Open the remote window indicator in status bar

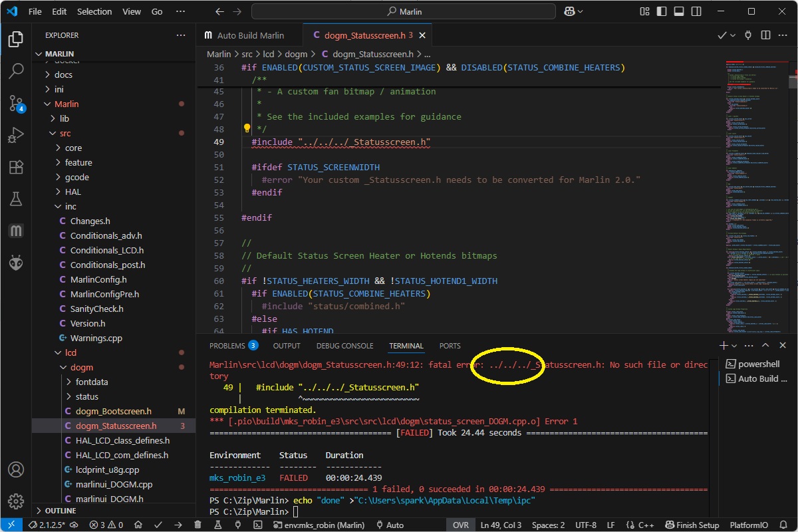[x=11, y=525]
